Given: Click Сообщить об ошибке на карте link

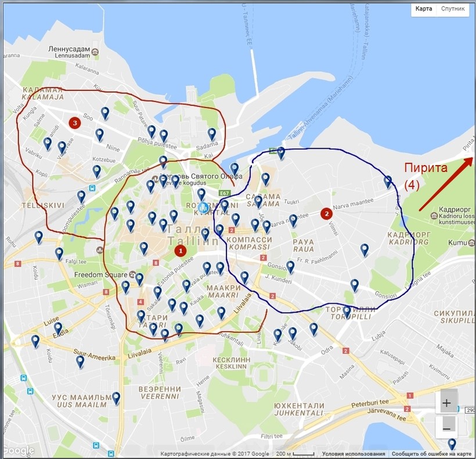Looking at the screenshot, I should [x=431, y=454].
